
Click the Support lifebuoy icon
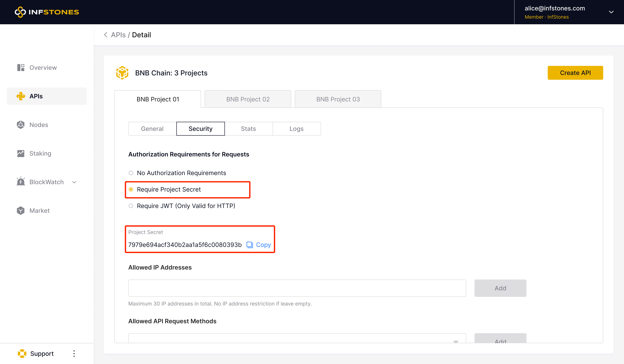[22, 354]
